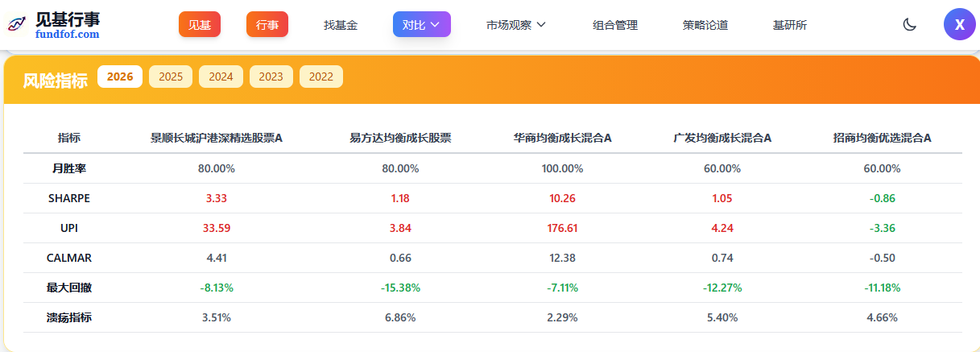Click 最大回撤 value -12.27%
Viewport: 980px width, 352px height.
(722, 288)
